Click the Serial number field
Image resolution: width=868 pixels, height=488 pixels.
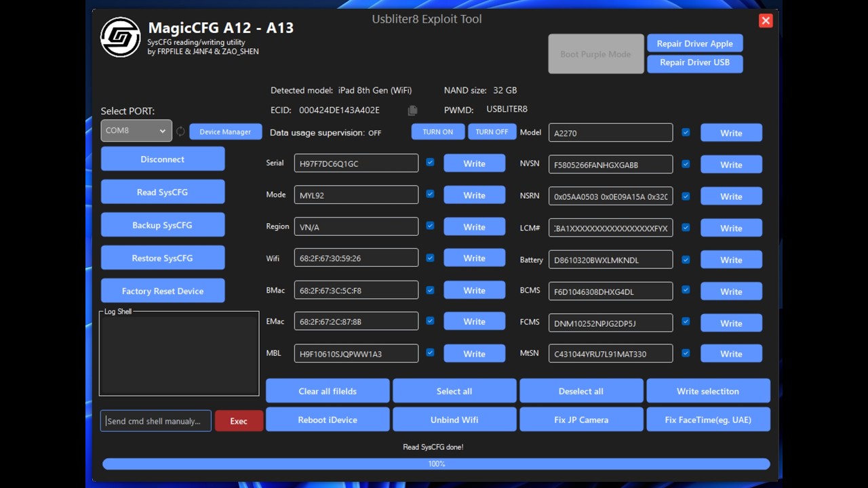tap(356, 163)
